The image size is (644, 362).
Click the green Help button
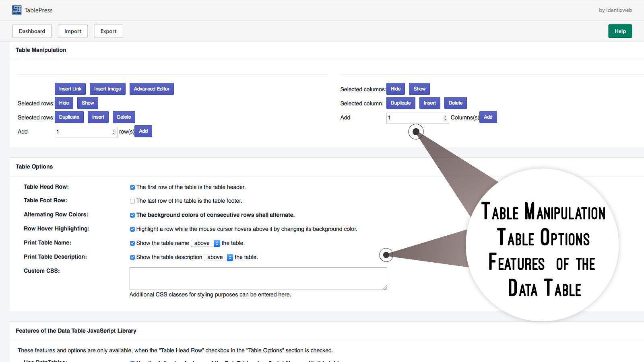pyautogui.click(x=620, y=31)
